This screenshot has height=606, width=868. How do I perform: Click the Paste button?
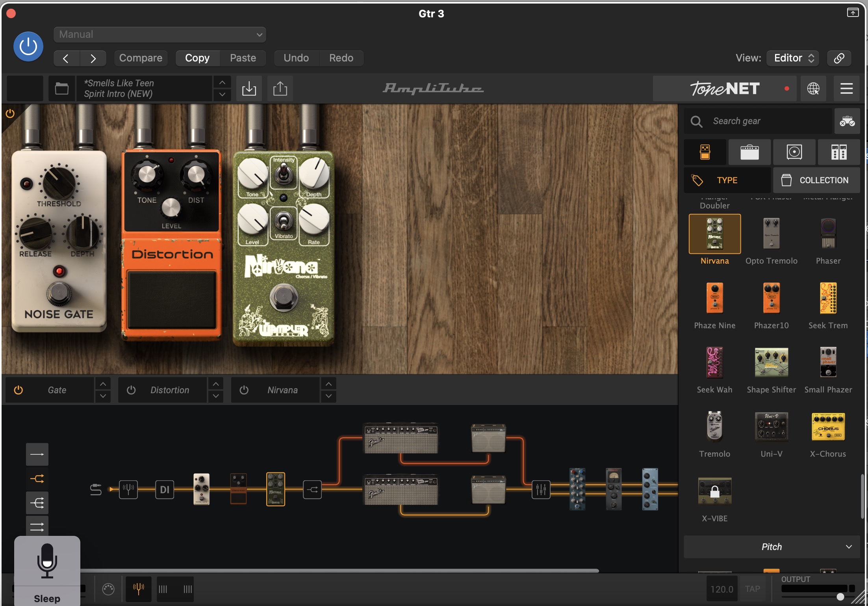[243, 58]
